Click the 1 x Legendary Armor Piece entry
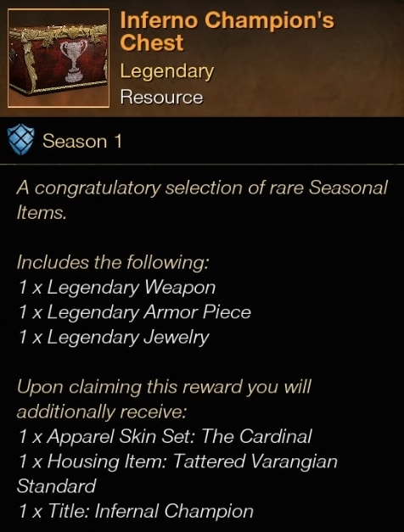 (135, 313)
